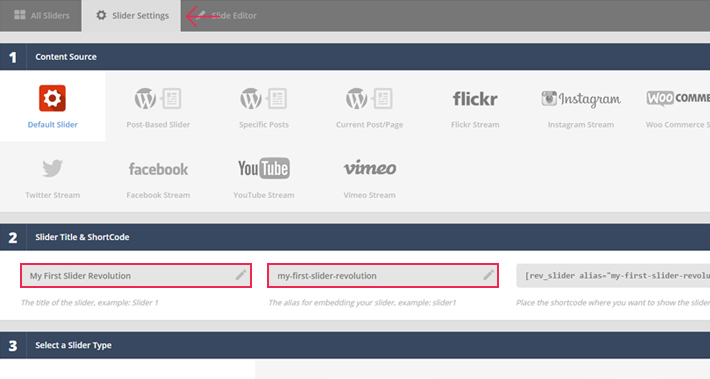Go to the Slide Editor tab

pos(226,15)
